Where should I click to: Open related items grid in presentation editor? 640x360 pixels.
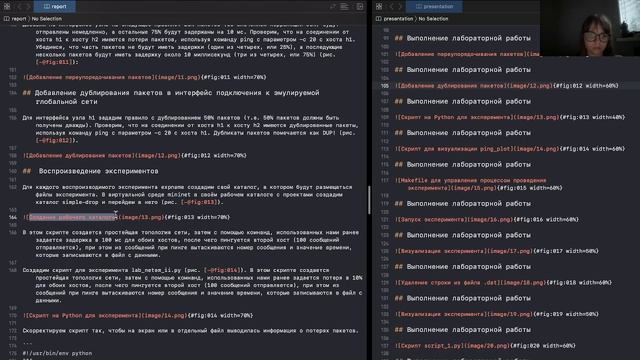click(x=379, y=6)
